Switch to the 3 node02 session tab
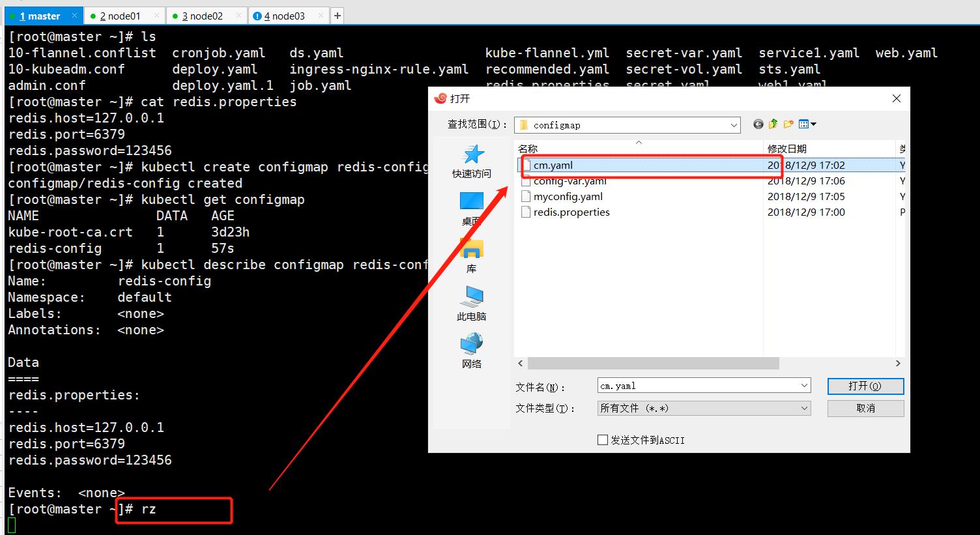Viewport: 980px width, 535px height. (207, 16)
